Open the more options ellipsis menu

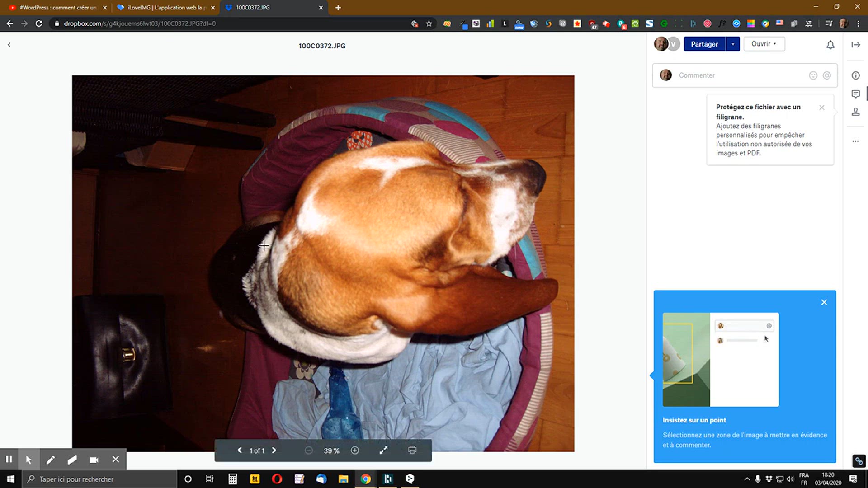pyautogui.click(x=855, y=141)
